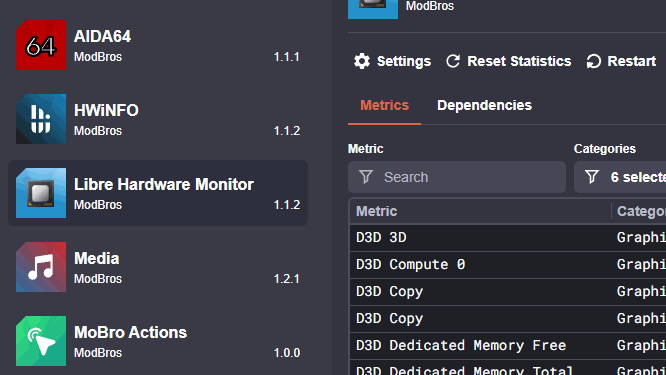Click the Graphics category cell for D3D 3D
This screenshot has height=375, width=666.
click(x=641, y=237)
